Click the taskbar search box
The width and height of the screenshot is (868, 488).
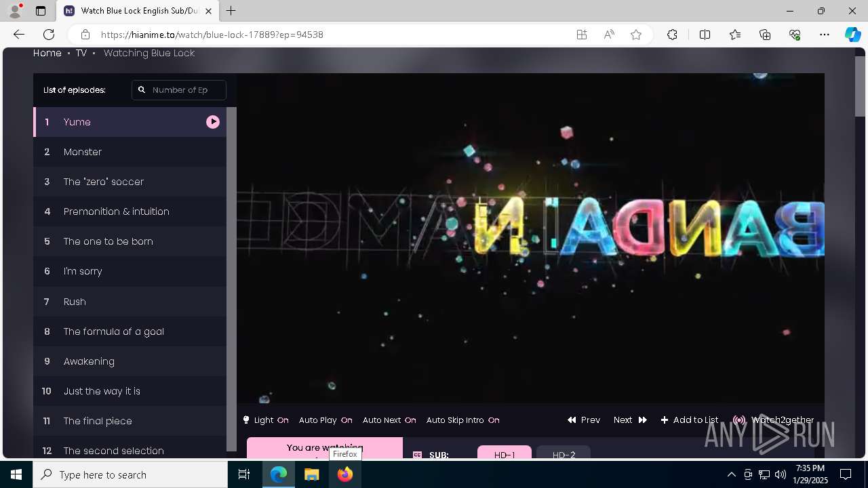coord(130,474)
